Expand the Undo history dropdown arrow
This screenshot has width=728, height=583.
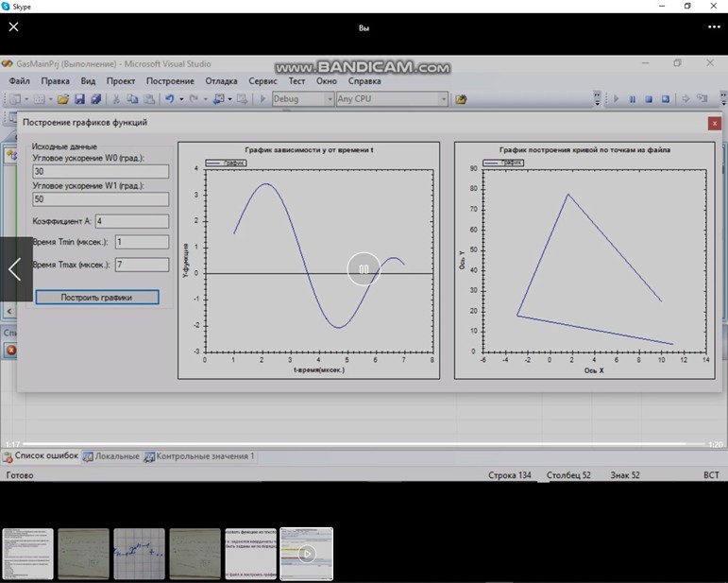[181, 99]
